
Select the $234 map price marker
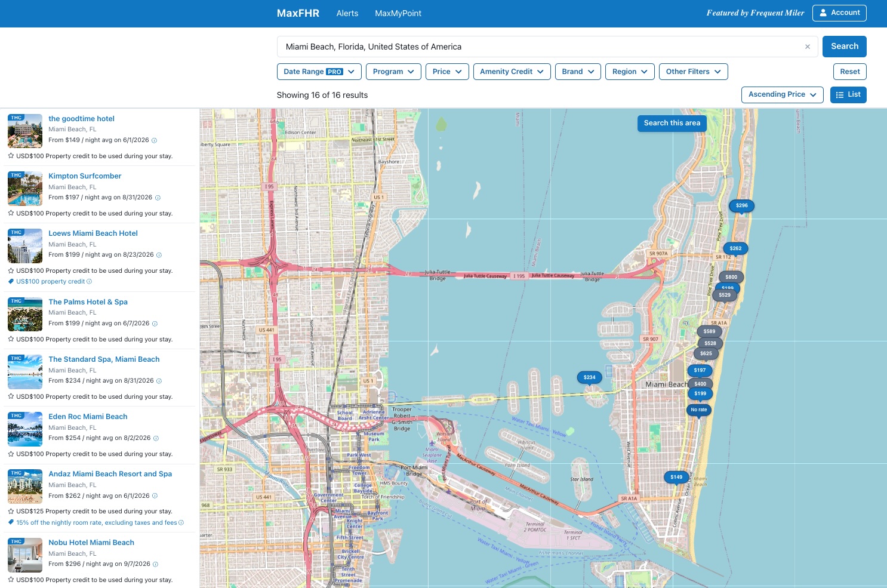590,377
